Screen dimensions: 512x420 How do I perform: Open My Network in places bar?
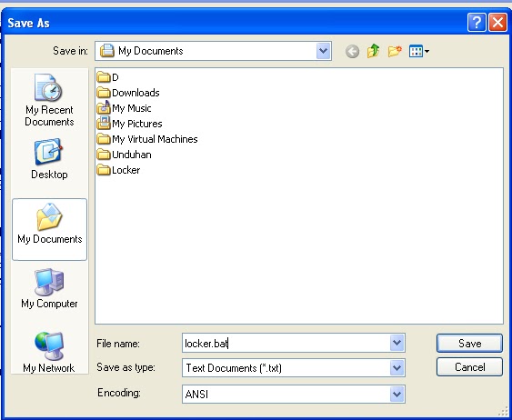pyautogui.click(x=49, y=352)
